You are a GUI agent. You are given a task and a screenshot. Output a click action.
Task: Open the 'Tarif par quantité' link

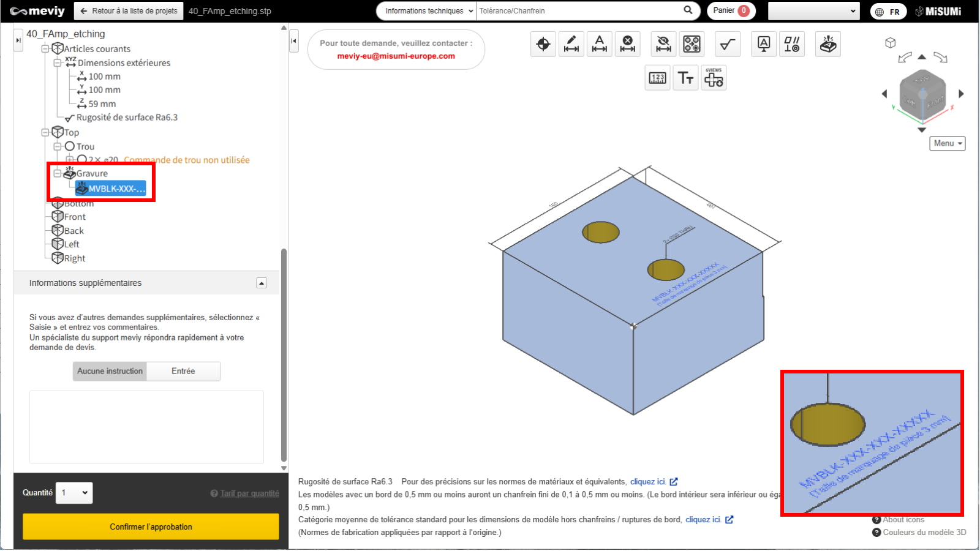249,493
